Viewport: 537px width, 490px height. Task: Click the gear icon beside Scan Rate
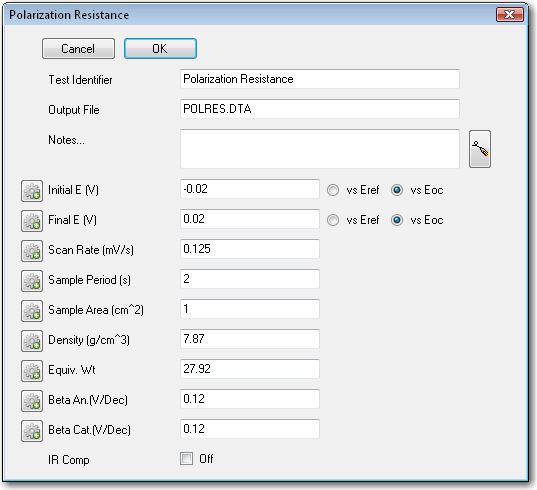click(32, 251)
